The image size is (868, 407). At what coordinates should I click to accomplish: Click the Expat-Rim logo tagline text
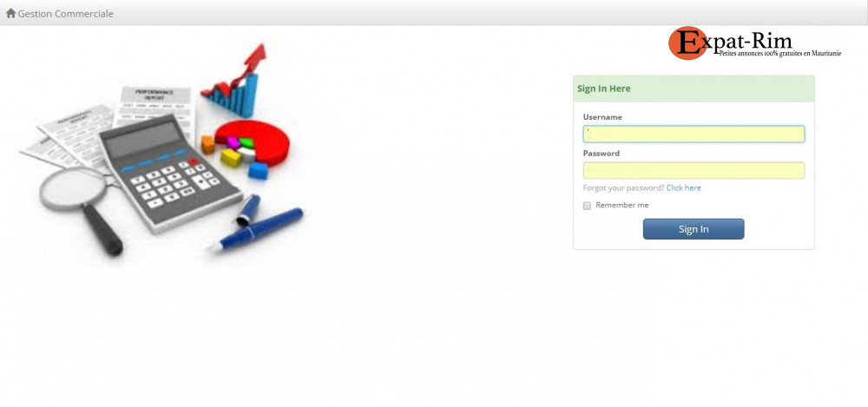tap(780, 53)
